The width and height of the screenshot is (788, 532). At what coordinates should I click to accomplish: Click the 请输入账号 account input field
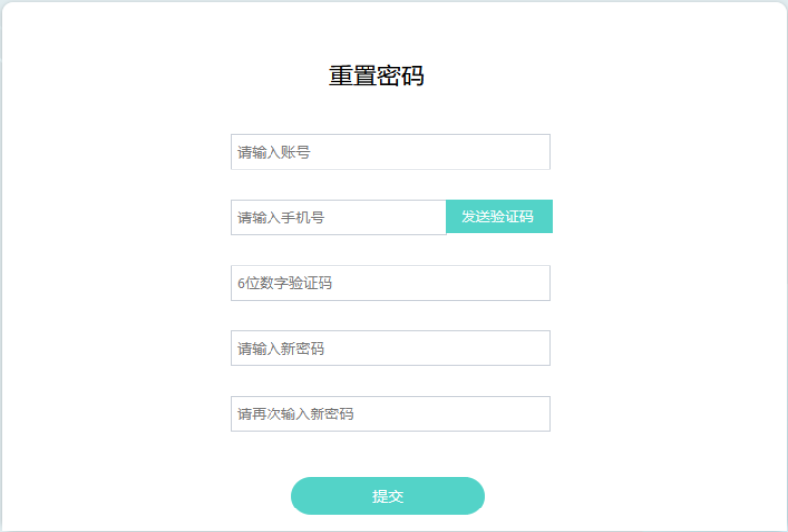coord(390,152)
